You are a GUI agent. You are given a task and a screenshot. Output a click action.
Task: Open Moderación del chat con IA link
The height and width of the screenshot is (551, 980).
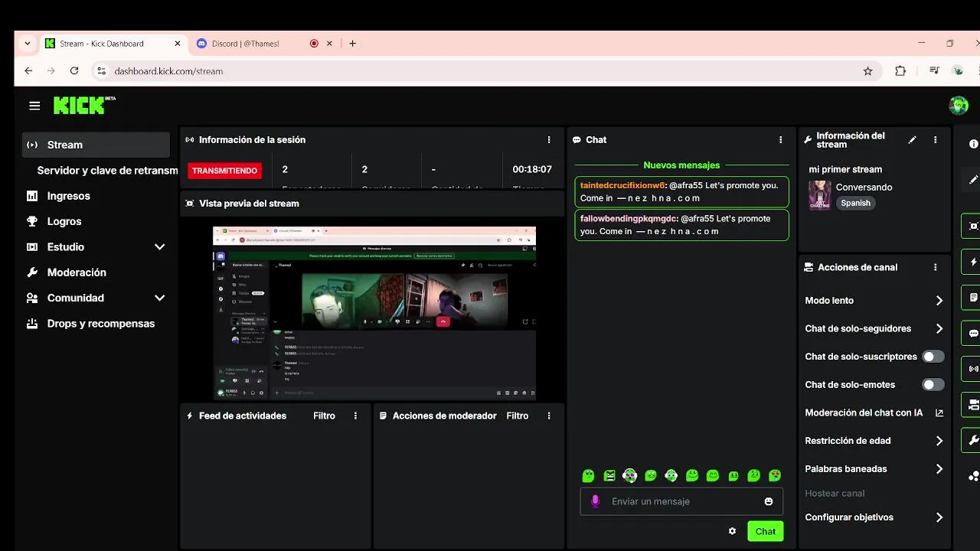pos(874,412)
